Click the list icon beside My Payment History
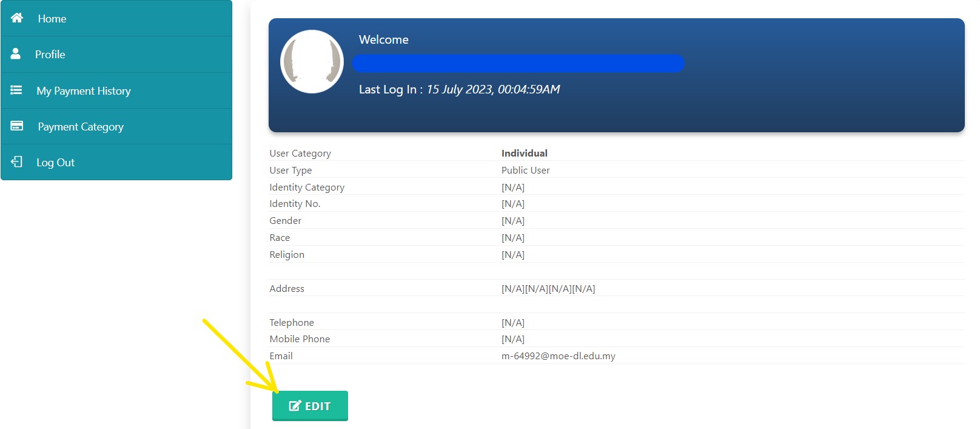Image resolution: width=980 pixels, height=429 pixels. pos(16,90)
